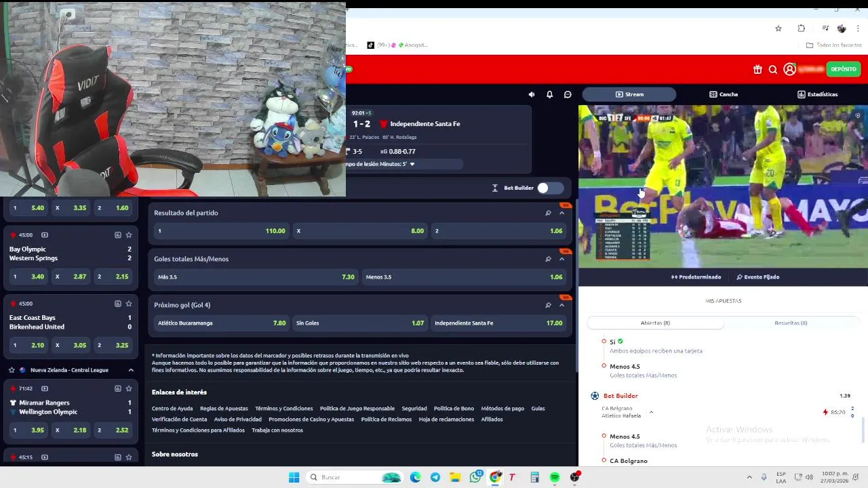Open the Trabaja con nosotros link
This screenshot has width=868, height=488.
[x=277, y=430]
